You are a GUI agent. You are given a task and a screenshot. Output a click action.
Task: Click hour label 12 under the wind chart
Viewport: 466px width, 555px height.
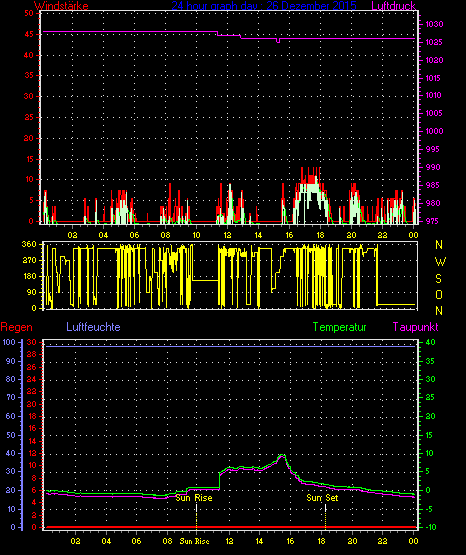(227, 235)
